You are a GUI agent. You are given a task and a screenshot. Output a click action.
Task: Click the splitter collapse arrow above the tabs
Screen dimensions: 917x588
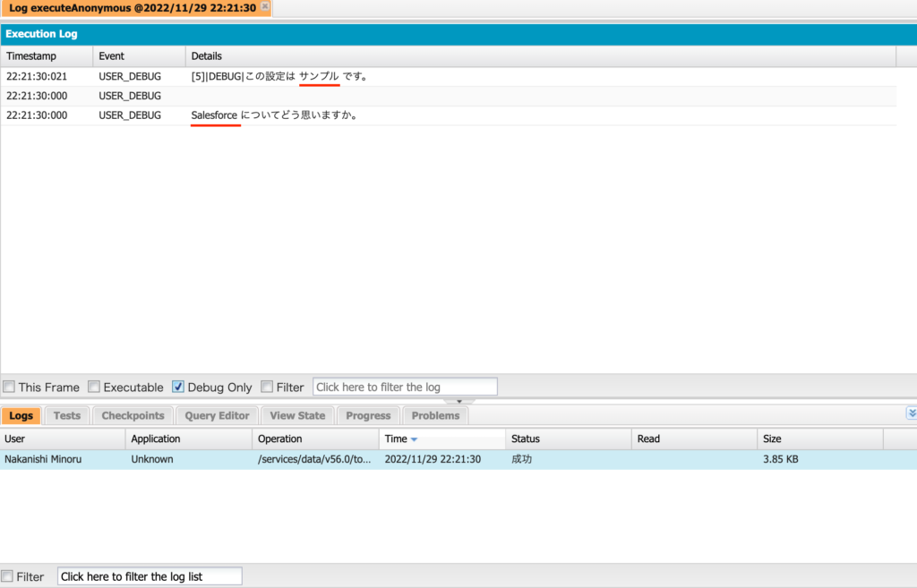[x=458, y=401]
